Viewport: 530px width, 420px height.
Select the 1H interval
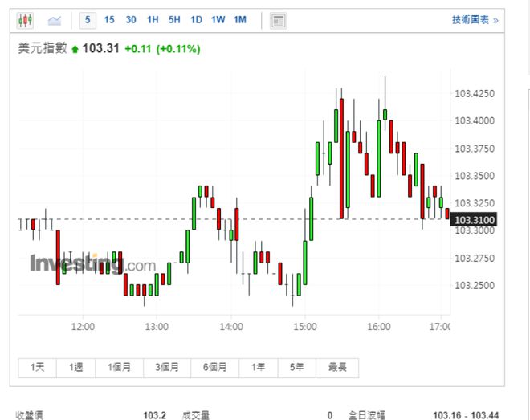[x=153, y=20]
